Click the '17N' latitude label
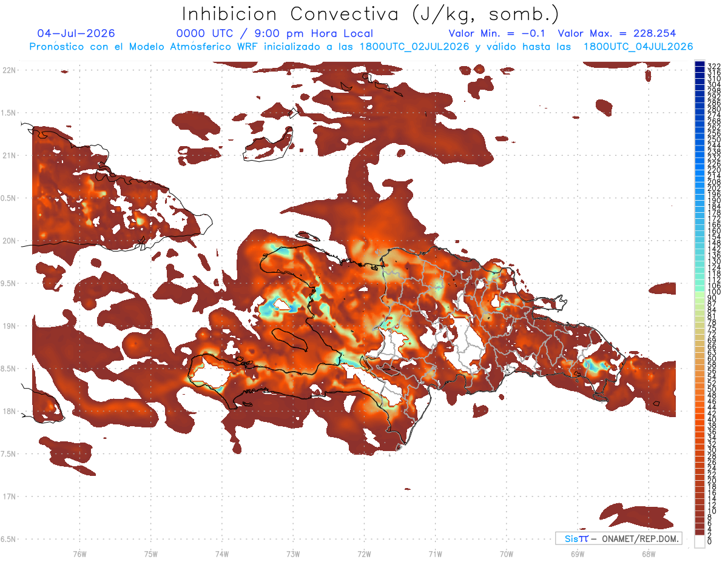This screenshot has width=728, height=562. [x=10, y=497]
